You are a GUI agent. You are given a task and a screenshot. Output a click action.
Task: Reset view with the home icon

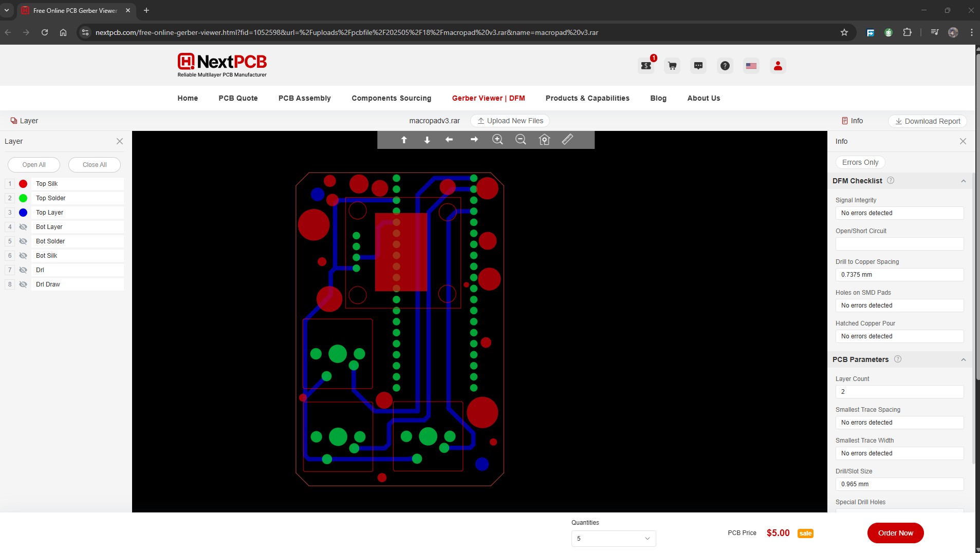(544, 140)
